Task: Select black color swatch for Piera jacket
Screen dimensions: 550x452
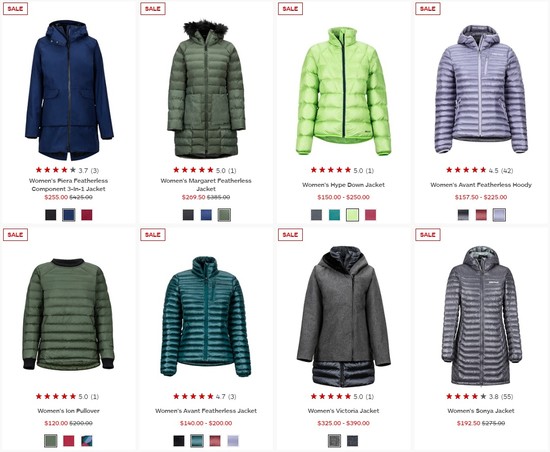Action: point(51,215)
